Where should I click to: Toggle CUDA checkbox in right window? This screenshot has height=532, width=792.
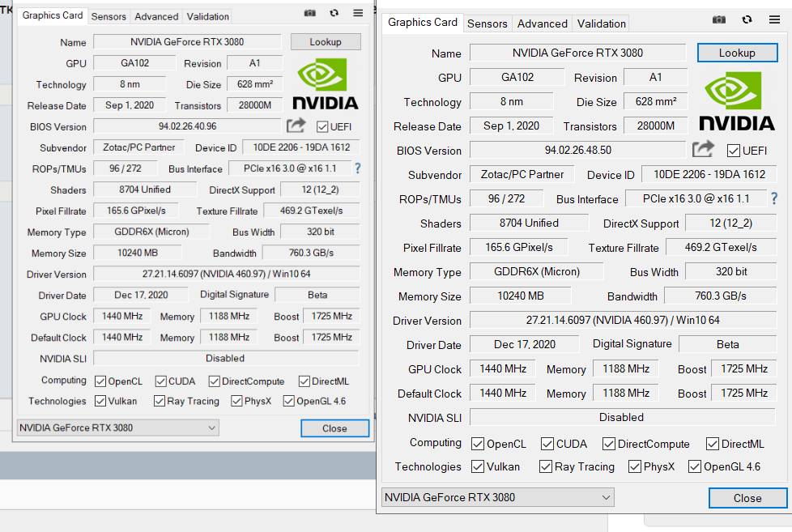point(547,444)
